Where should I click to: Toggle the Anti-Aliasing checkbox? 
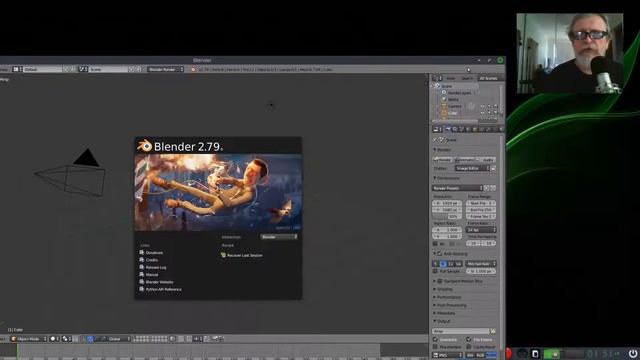(x=440, y=253)
